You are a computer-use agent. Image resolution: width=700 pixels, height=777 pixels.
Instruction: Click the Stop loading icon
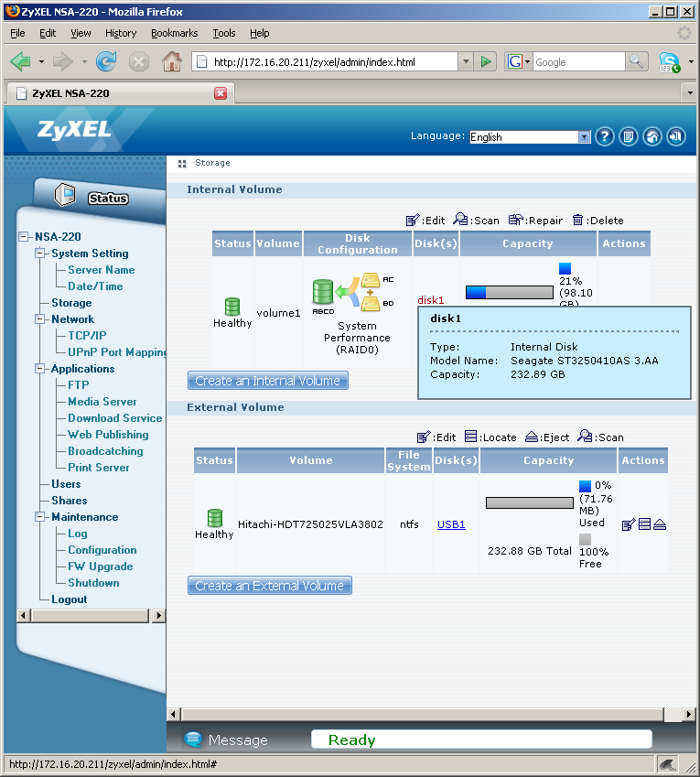tap(139, 62)
